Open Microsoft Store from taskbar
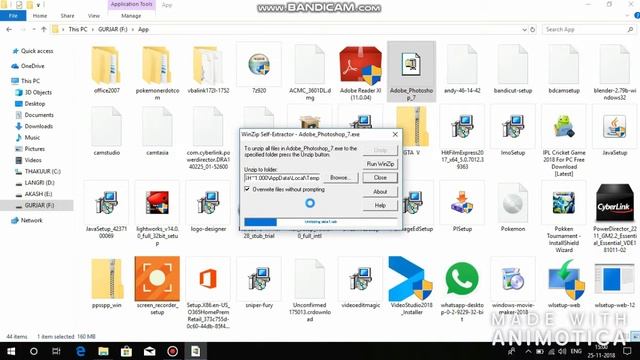The width and height of the screenshot is (640, 360). click(126, 351)
